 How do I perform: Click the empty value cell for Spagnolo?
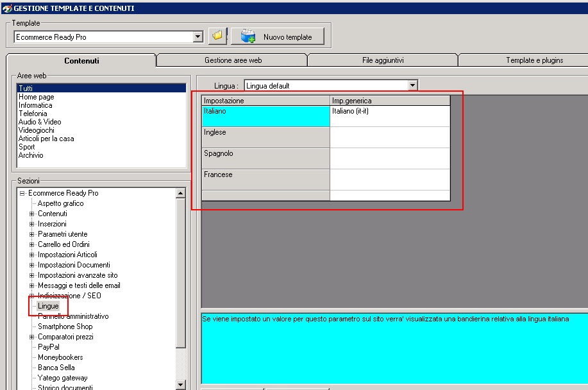tap(390, 158)
